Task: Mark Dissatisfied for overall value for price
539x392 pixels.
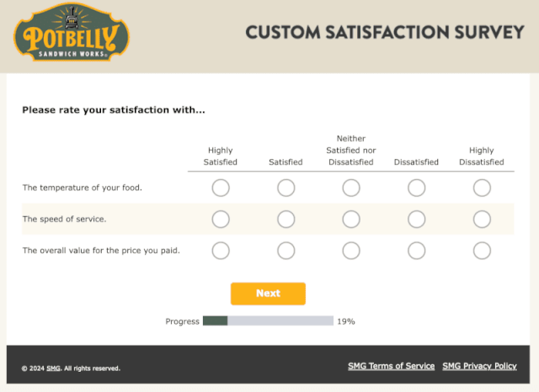Action: (x=416, y=251)
